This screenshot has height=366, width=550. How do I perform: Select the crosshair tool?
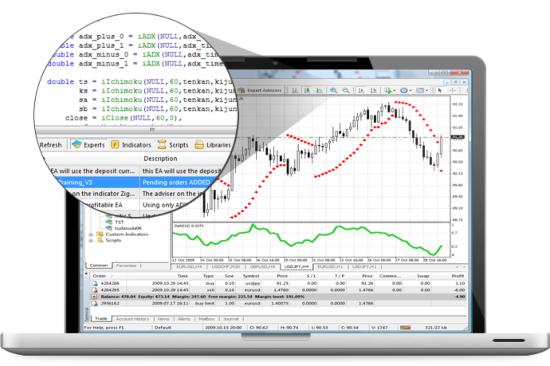[452, 91]
